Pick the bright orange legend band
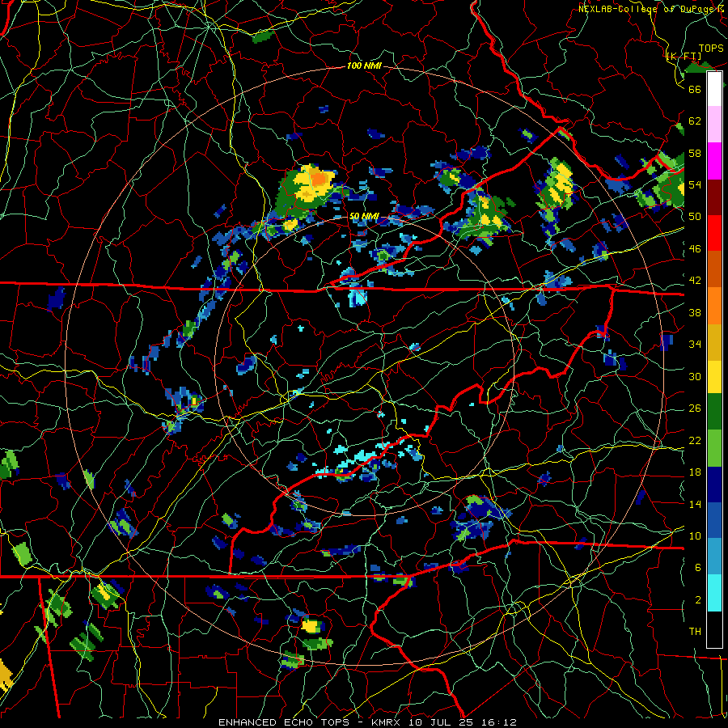The width and height of the screenshot is (728, 728). click(714, 306)
